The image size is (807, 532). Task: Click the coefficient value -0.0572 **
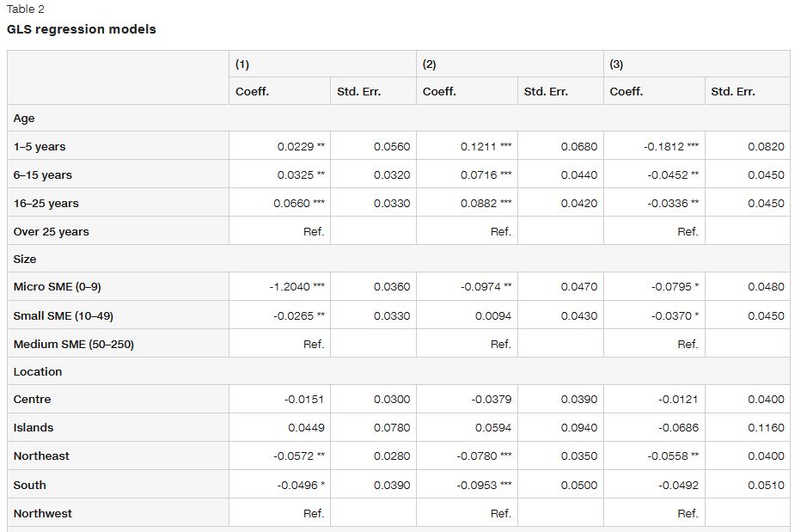point(299,456)
